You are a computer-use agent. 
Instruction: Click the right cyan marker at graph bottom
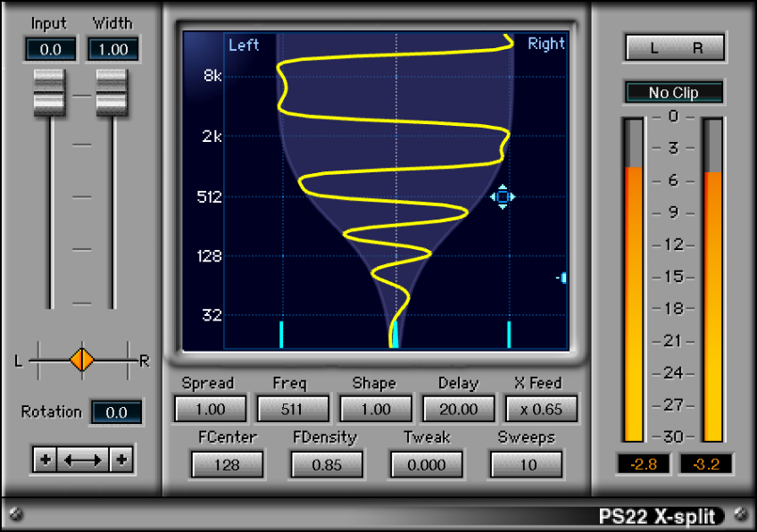point(509,334)
